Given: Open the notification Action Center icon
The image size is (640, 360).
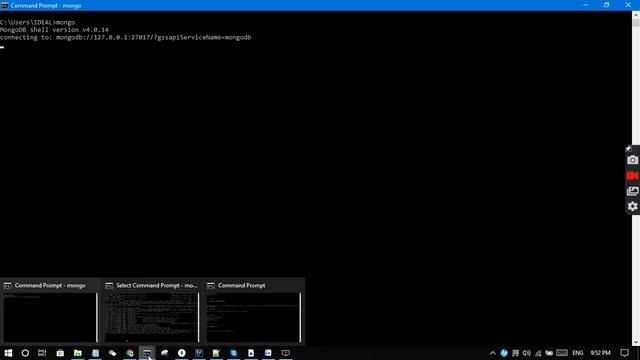Looking at the screenshot, I should (624, 353).
